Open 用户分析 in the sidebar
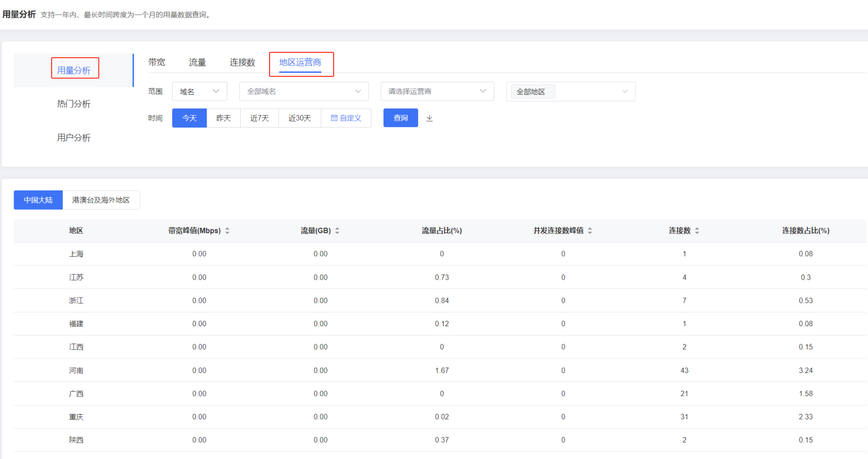The height and width of the screenshot is (459, 868). 73,138
